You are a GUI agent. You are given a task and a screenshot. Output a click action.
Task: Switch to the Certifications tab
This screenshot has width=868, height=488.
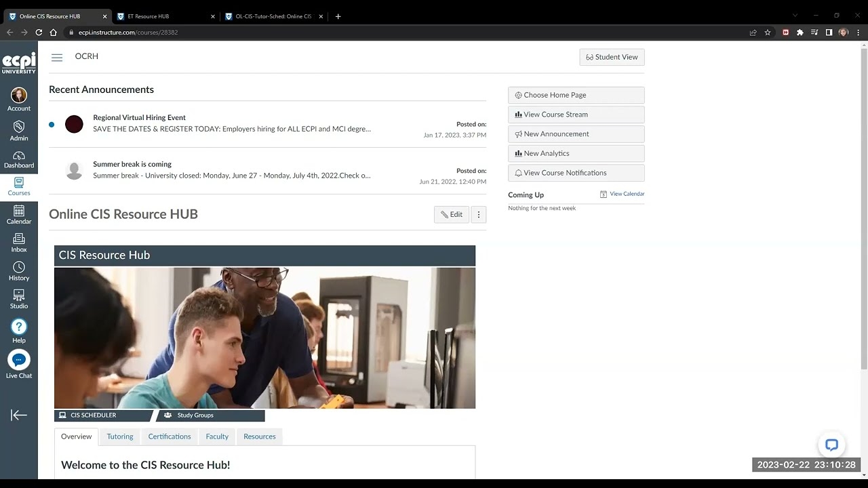(170, 436)
